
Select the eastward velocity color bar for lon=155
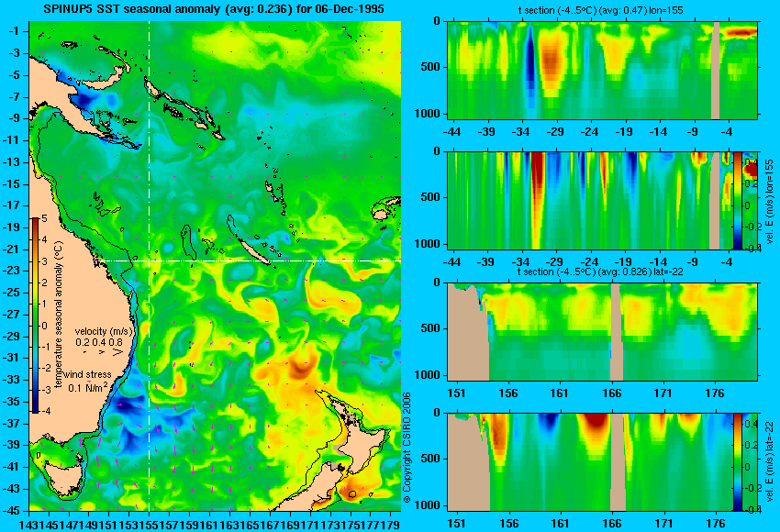point(738,201)
